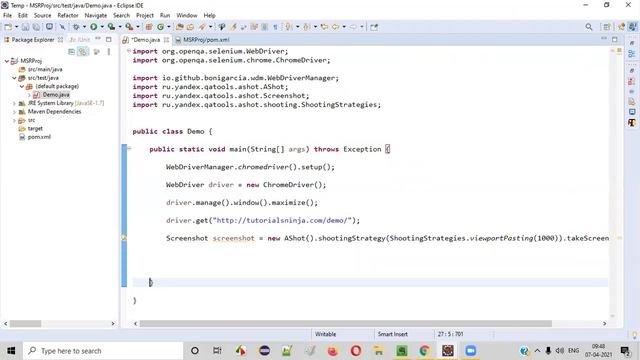Open the File menu
The height and width of the screenshot is (360, 640).
tap(7, 15)
